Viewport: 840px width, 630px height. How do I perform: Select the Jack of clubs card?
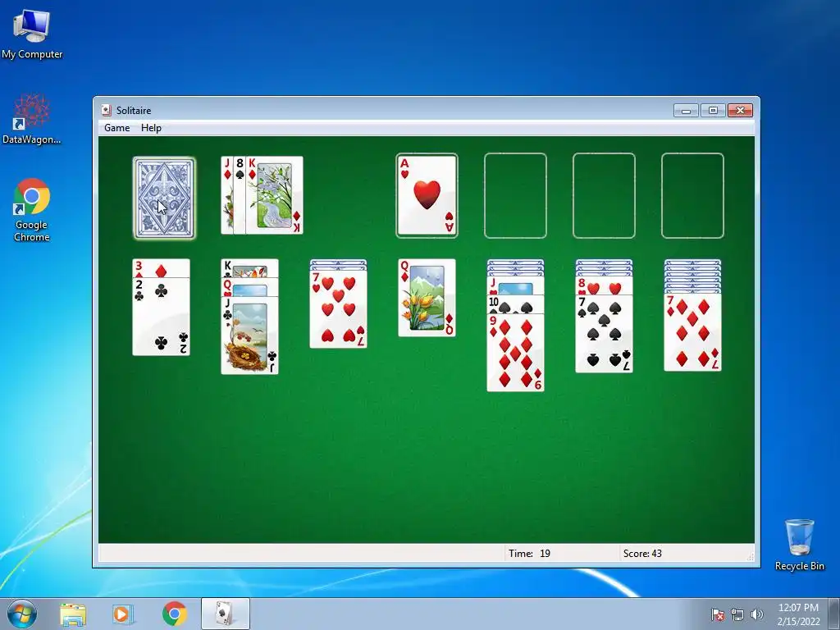pyautogui.click(x=249, y=335)
